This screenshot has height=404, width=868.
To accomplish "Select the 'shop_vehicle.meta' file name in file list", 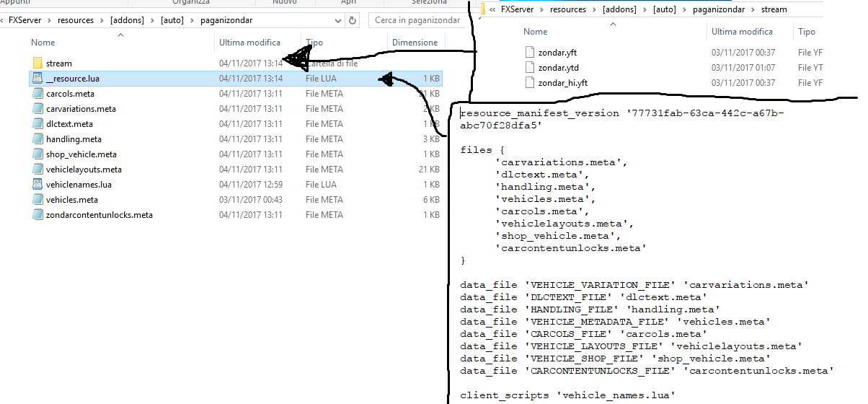I will 81,154.
